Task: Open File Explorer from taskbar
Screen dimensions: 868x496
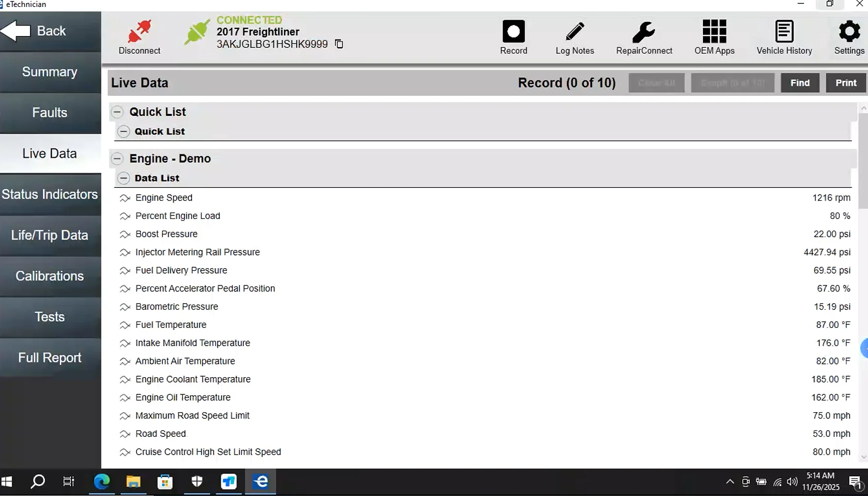Action: [133, 482]
